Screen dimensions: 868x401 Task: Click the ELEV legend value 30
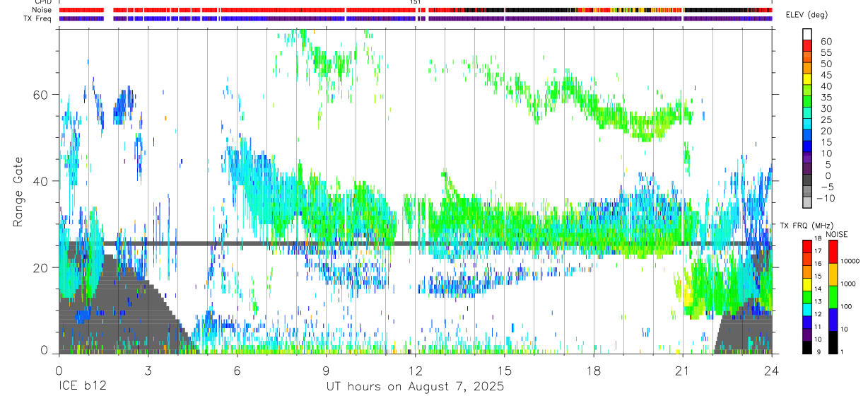click(x=825, y=108)
